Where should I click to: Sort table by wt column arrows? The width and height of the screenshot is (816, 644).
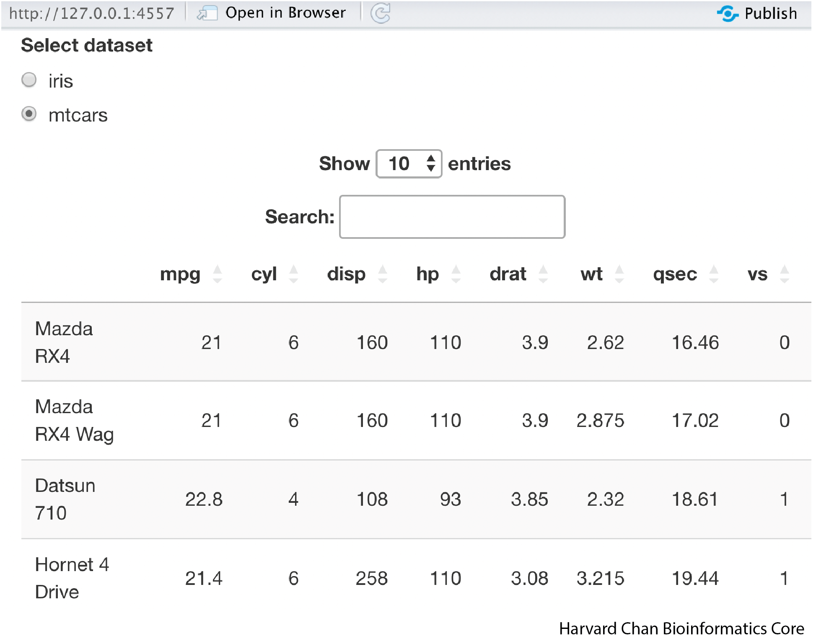[619, 274]
